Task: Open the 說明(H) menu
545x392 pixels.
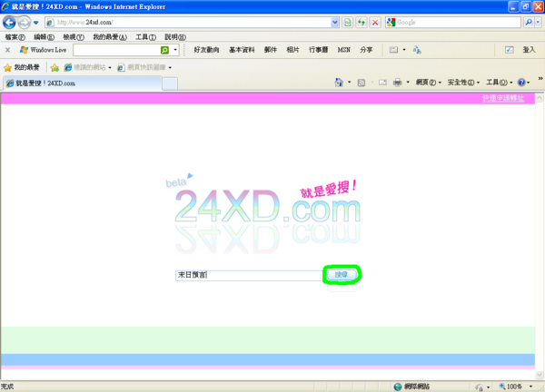Action: (175, 37)
